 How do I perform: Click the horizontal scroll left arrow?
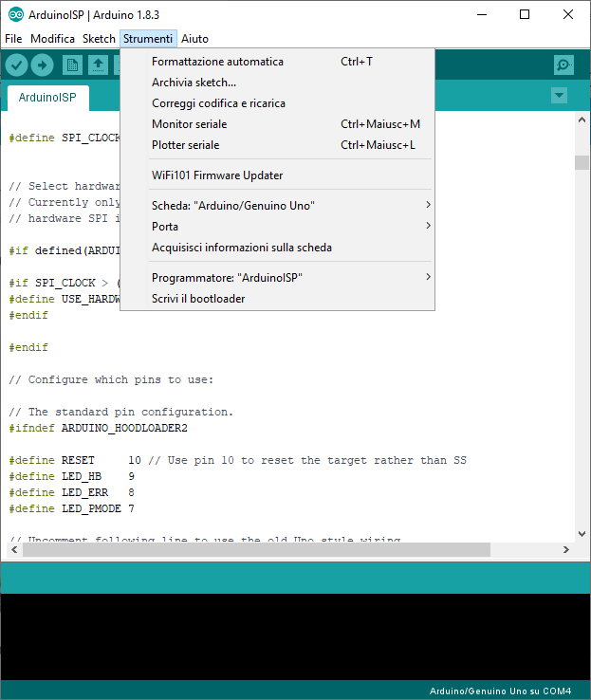pos(14,549)
